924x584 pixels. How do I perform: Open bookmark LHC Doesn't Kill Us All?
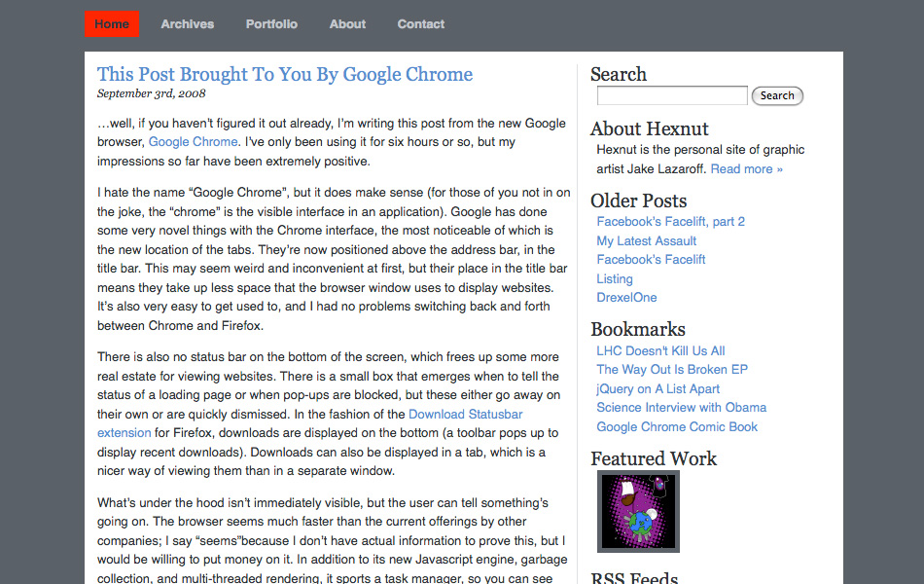point(660,351)
